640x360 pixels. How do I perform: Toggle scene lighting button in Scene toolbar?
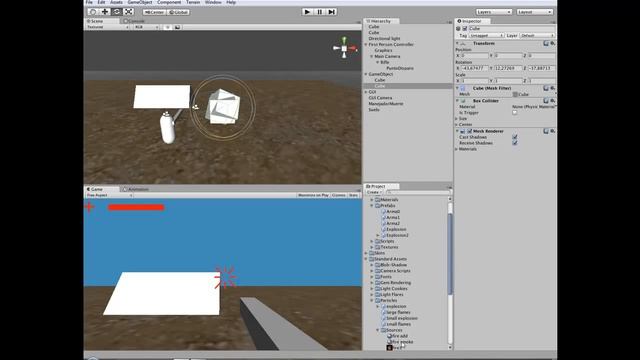167,27
